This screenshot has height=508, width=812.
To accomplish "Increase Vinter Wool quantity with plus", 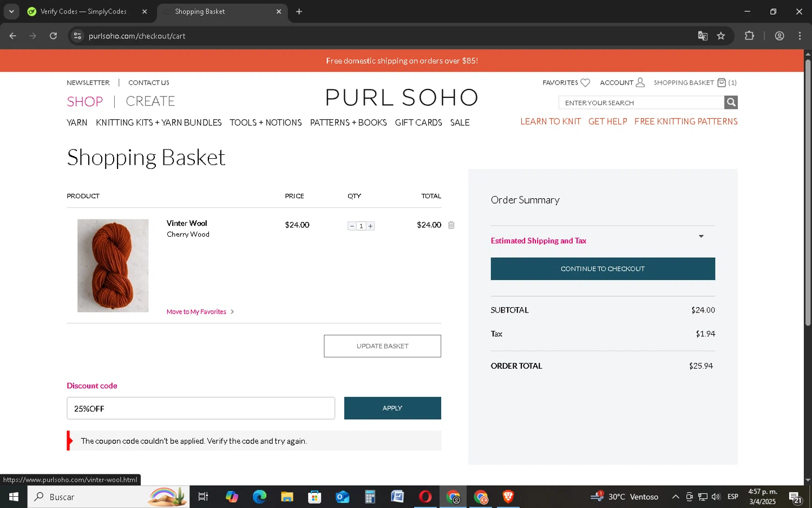I will pos(370,226).
